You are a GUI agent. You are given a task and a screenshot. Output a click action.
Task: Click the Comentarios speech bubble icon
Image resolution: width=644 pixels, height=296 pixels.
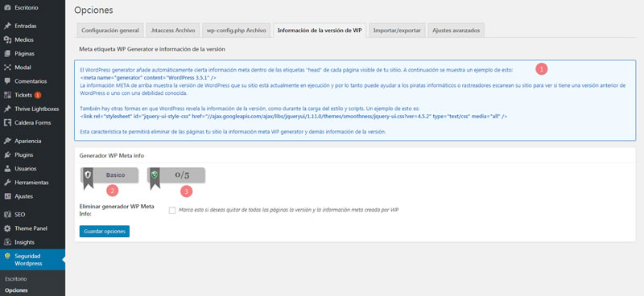(7, 81)
